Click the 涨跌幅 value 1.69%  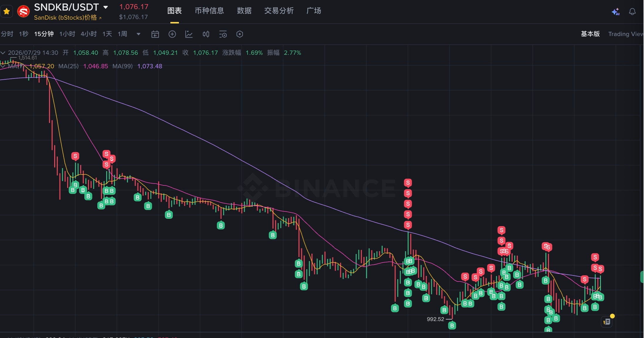coord(254,53)
